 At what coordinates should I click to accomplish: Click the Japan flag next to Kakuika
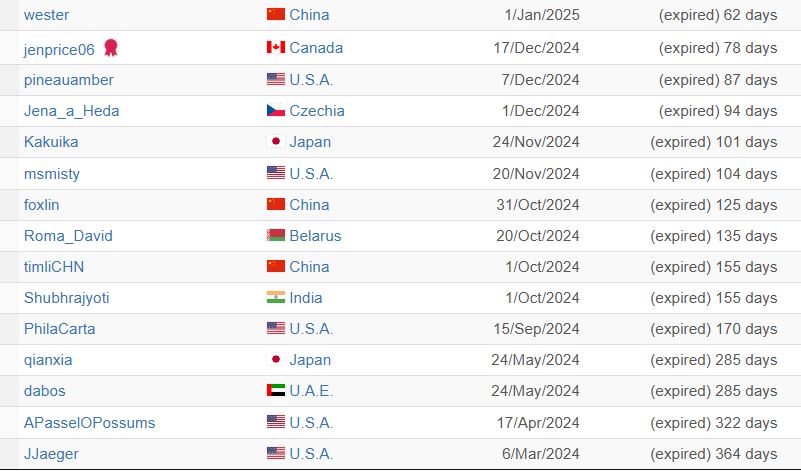tap(276, 142)
